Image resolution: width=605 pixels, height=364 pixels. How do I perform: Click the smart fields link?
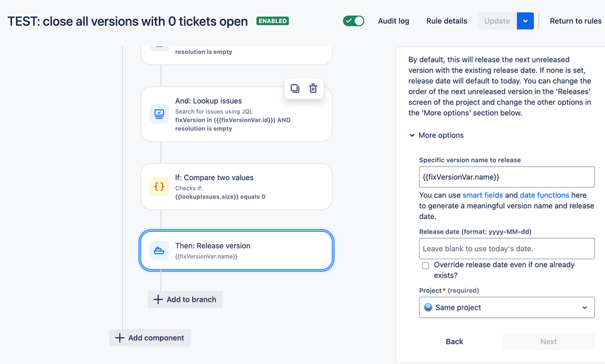[x=483, y=195]
